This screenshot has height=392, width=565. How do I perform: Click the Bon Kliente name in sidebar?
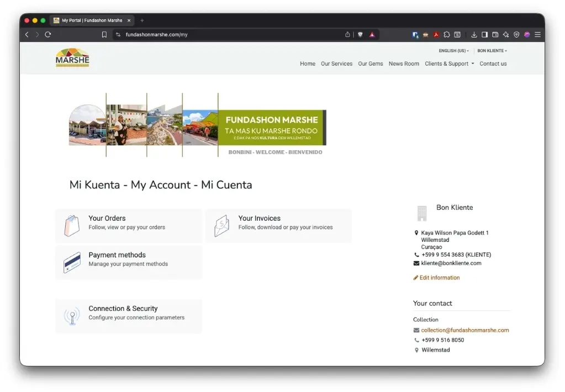point(455,208)
